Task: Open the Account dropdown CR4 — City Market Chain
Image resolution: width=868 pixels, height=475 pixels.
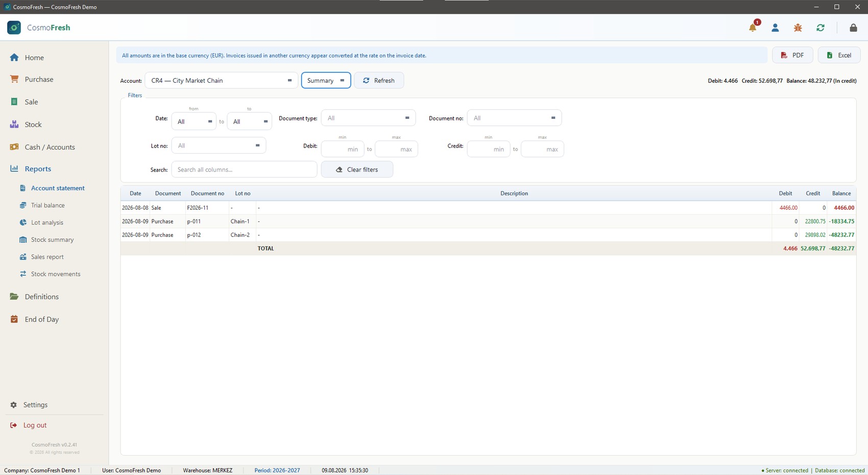Action: (221, 81)
